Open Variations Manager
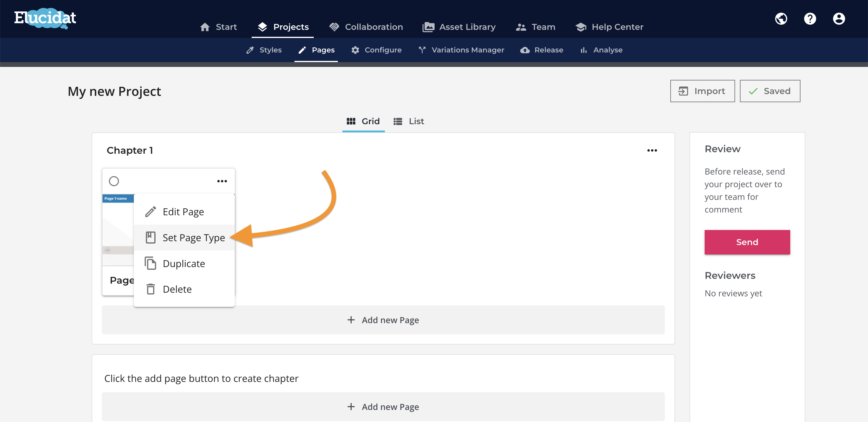 461,50
